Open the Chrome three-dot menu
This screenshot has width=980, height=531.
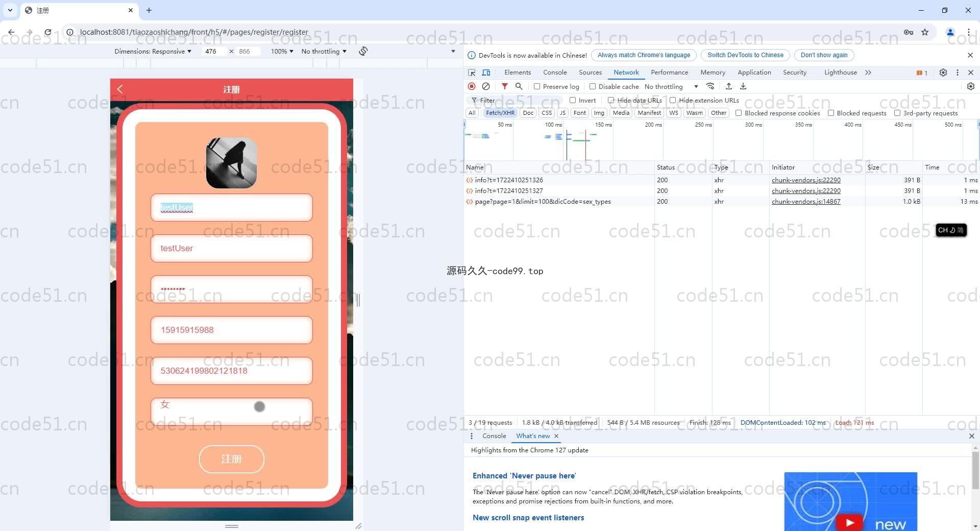(x=968, y=32)
